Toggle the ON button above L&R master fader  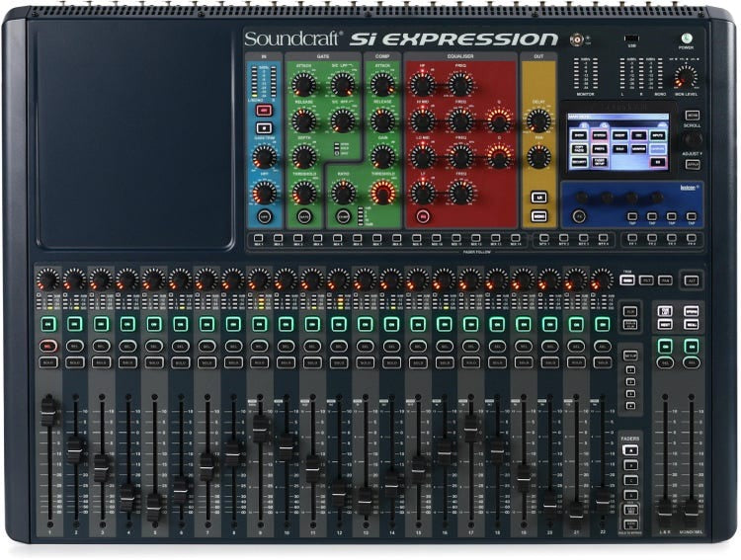(665, 345)
